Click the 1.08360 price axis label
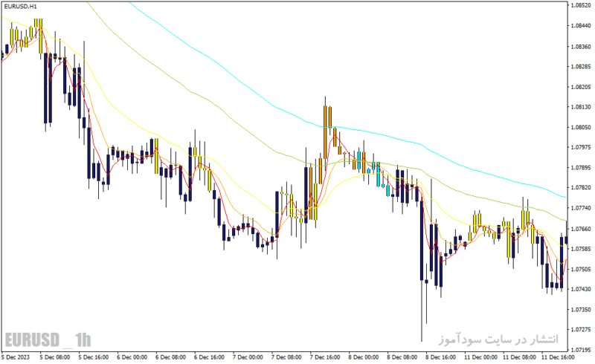The width and height of the screenshot is (595, 364). pyautogui.click(x=581, y=46)
